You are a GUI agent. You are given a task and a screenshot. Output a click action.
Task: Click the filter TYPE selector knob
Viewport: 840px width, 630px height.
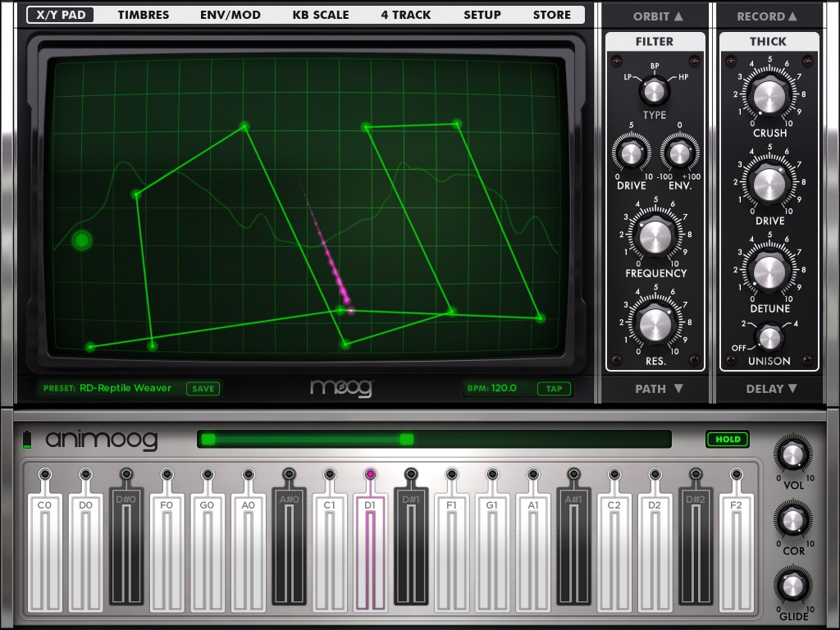point(654,90)
